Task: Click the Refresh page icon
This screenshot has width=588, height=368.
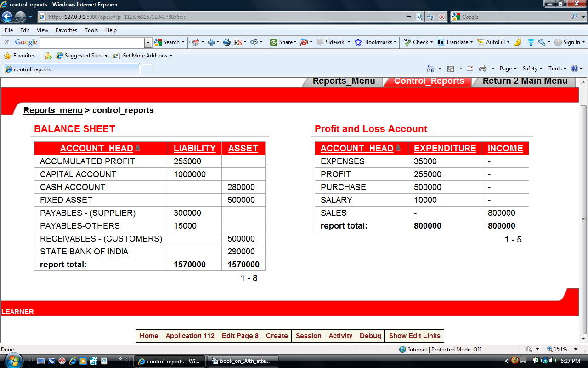Action: [x=430, y=17]
